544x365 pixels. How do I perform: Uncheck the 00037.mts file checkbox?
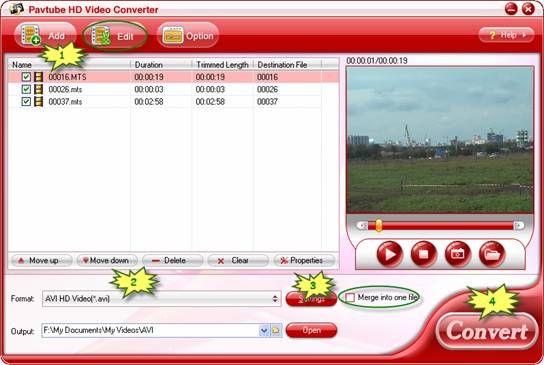tap(26, 101)
